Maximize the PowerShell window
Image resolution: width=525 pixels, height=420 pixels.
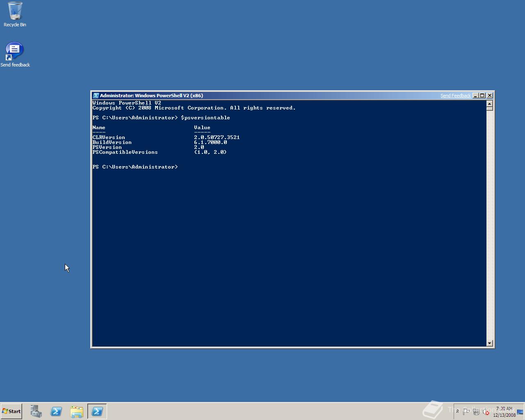(x=482, y=96)
